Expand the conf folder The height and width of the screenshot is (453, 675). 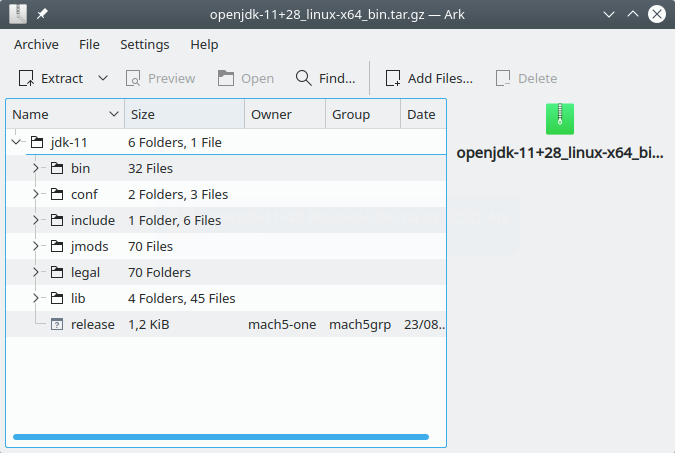36,194
